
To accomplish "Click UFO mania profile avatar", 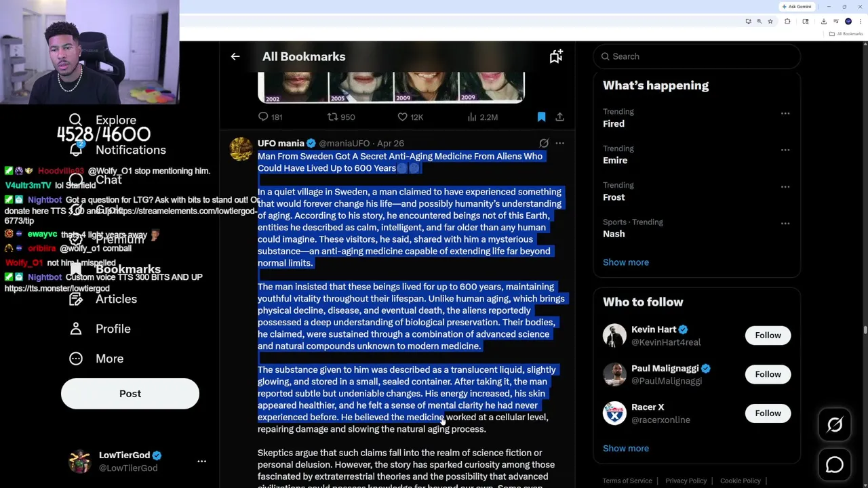I will click(x=241, y=149).
